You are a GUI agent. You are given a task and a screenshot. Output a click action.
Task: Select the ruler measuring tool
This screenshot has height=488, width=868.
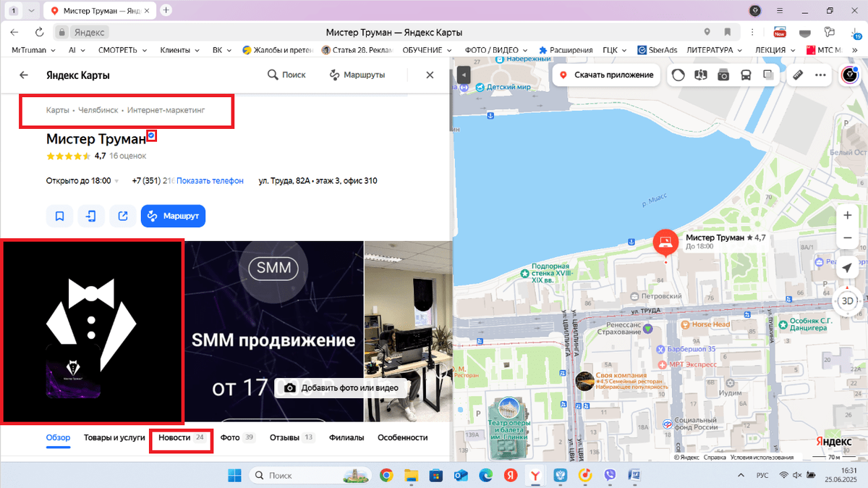798,75
